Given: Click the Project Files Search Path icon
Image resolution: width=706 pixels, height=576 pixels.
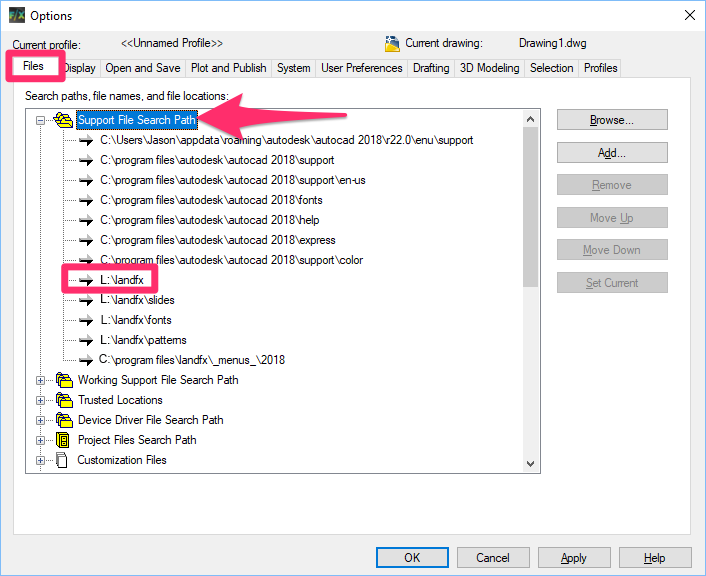Looking at the screenshot, I should point(63,440).
